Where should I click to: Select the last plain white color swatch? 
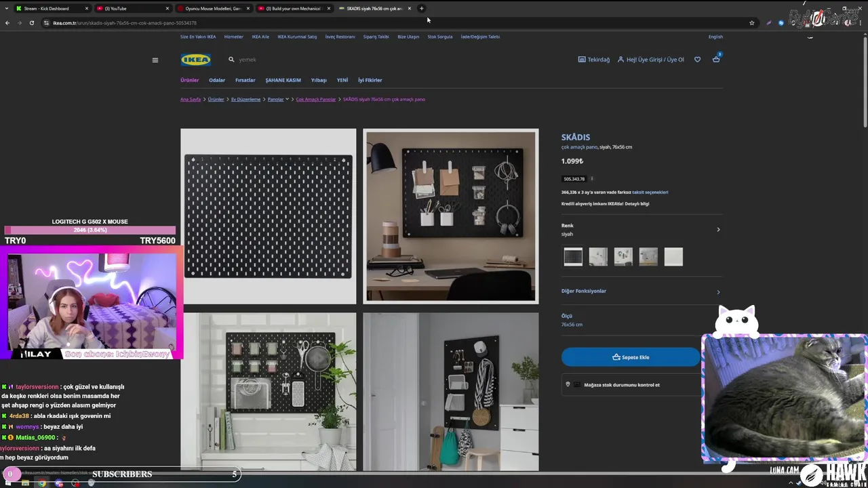pyautogui.click(x=673, y=256)
